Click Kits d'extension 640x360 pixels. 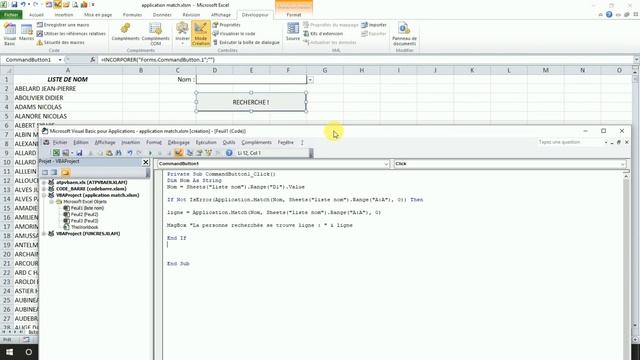[323, 33]
